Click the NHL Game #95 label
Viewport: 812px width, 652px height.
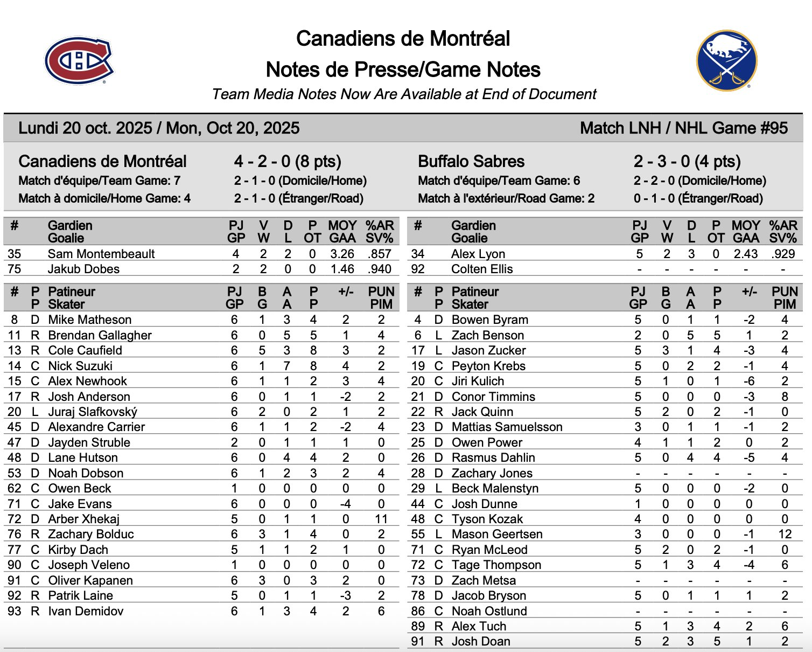[x=683, y=128]
